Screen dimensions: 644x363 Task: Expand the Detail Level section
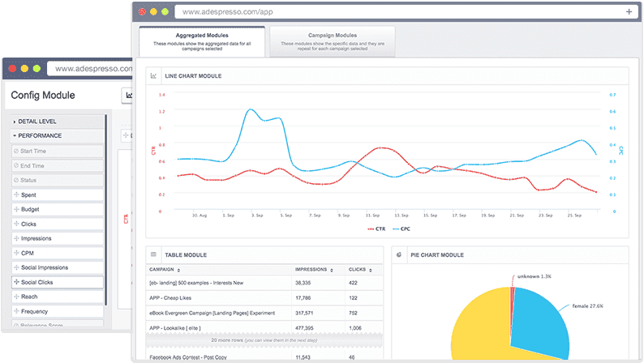point(37,121)
